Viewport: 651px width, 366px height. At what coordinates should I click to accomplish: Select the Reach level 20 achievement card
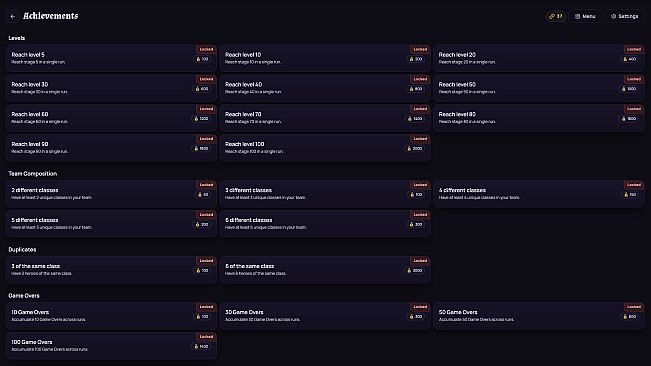(x=539, y=58)
